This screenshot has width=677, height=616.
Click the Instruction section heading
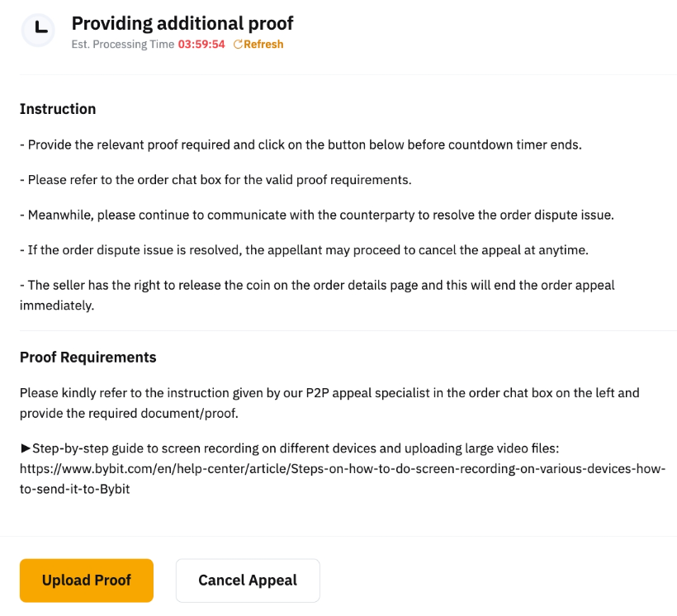58,108
